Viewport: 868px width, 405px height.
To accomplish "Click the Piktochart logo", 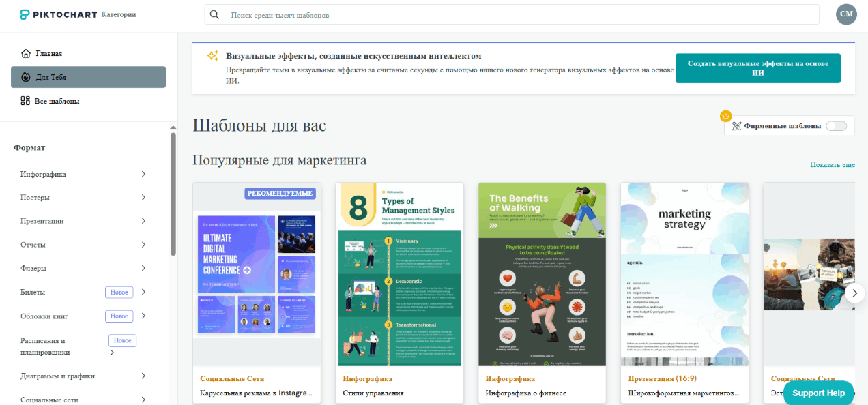I will pyautogui.click(x=58, y=14).
